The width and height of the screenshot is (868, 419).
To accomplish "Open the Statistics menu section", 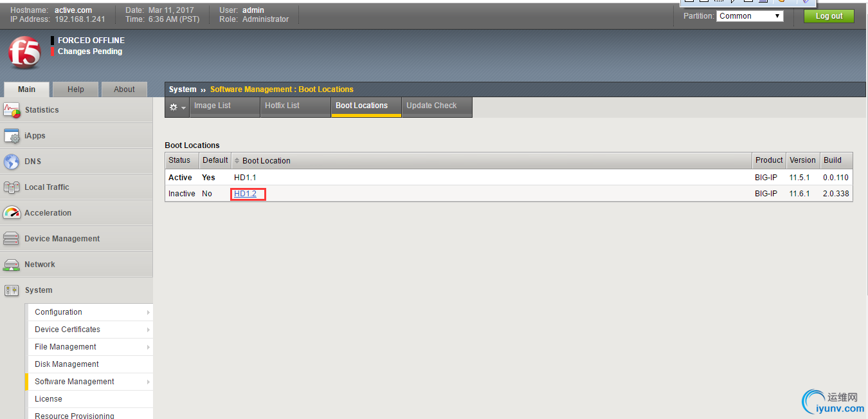I will coord(77,110).
